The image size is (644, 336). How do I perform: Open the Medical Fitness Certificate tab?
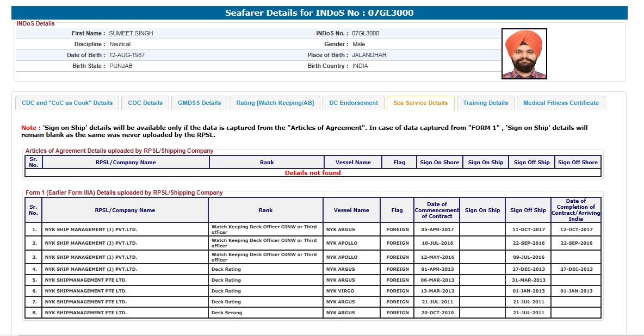point(561,103)
